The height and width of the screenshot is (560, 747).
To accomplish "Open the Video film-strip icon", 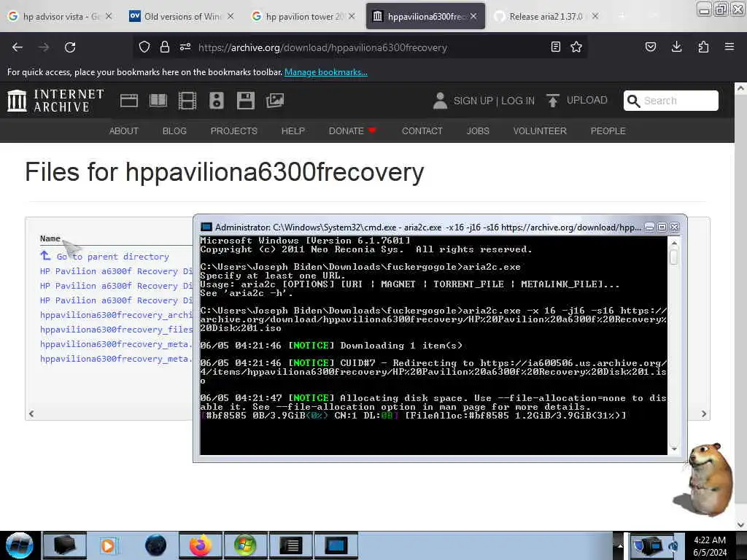I will pos(187,101).
